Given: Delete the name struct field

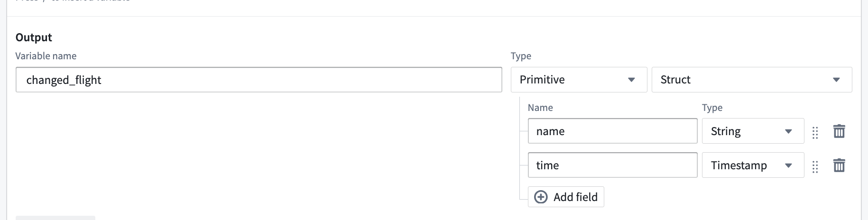Looking at the screenshot, I should pos(839,131).
